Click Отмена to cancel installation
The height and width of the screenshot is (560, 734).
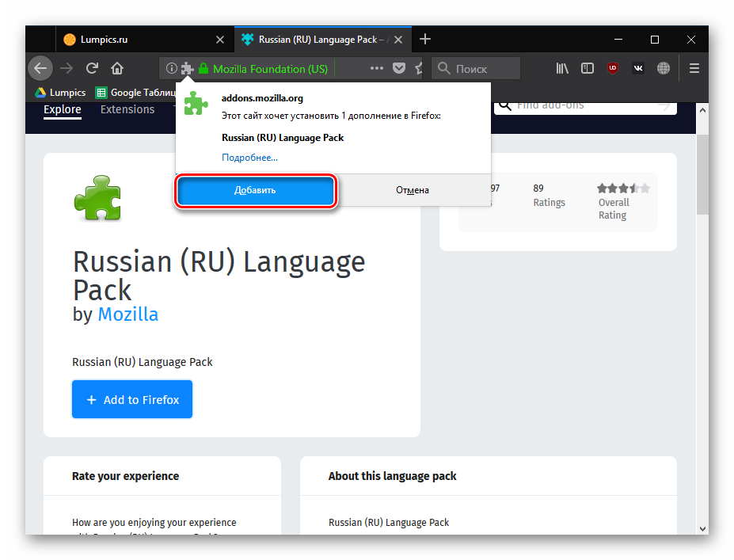(x=413, y=190)
